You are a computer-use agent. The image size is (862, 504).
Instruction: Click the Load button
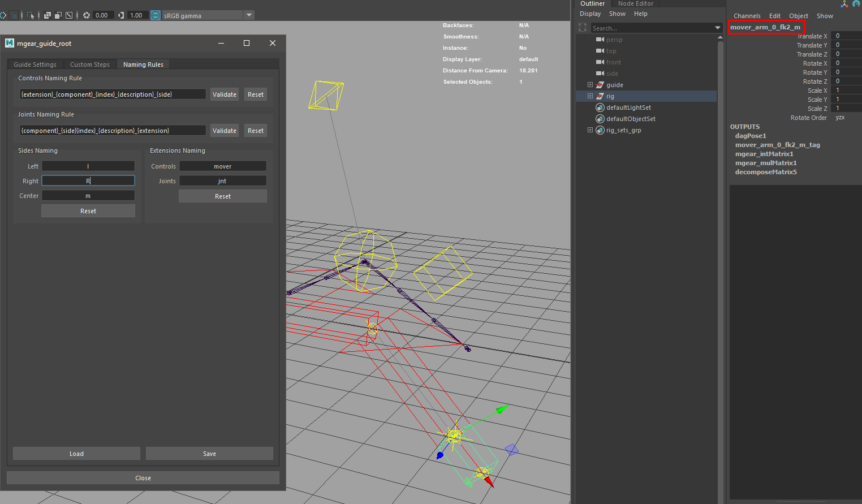76,454
